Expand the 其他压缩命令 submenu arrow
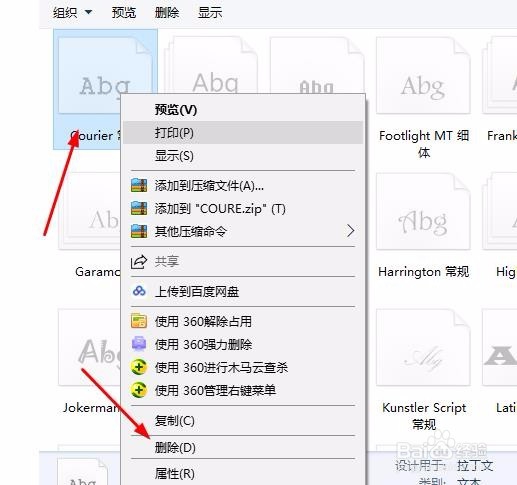The image size is (517, 485). click(x=350, y=231)
